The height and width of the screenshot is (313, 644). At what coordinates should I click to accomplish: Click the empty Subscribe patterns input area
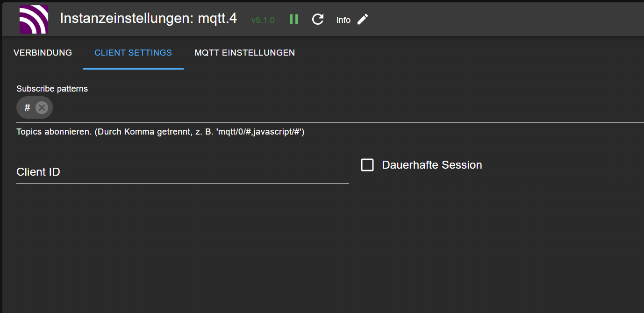pos(327,108)
